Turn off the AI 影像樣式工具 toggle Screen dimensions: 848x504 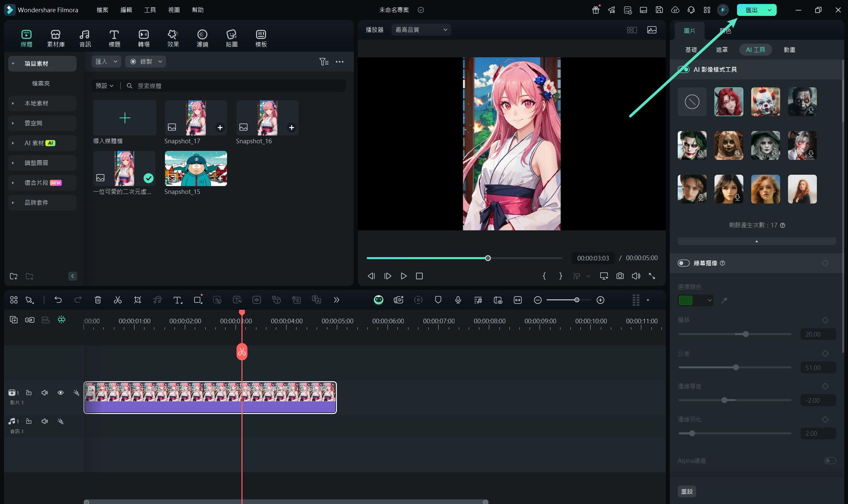[683, 69]
